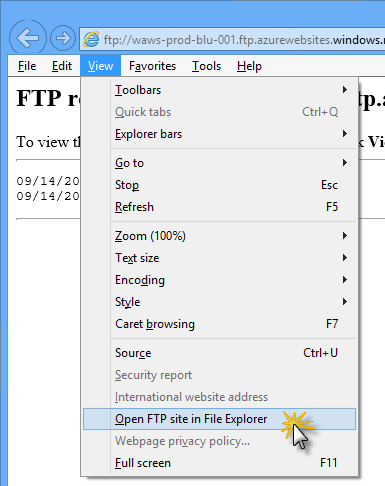Open the File menu
The height and width of the screenshot is (486, 385).
(x=27, y=66)
